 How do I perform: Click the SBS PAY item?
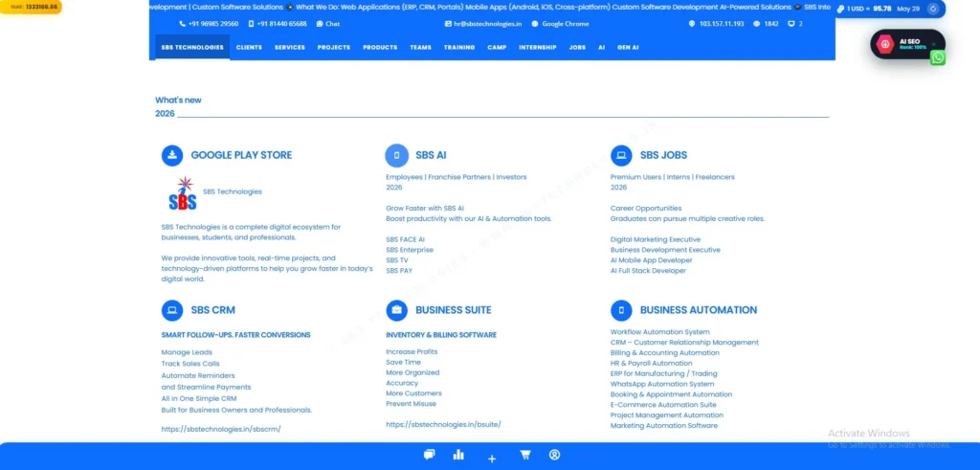399,271
